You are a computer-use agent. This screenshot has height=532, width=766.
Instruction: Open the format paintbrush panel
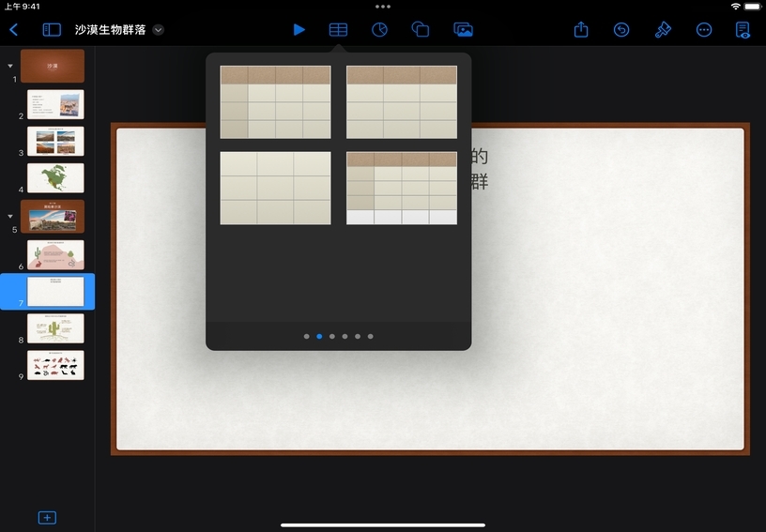pos(663,30)
